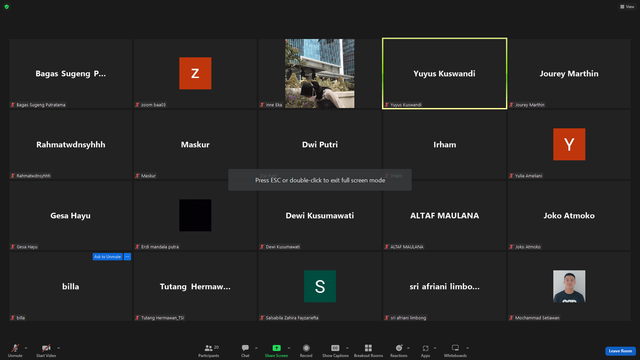Open the Chat panel
Screen dimensions: 640x360
click(x=245, y=350)
